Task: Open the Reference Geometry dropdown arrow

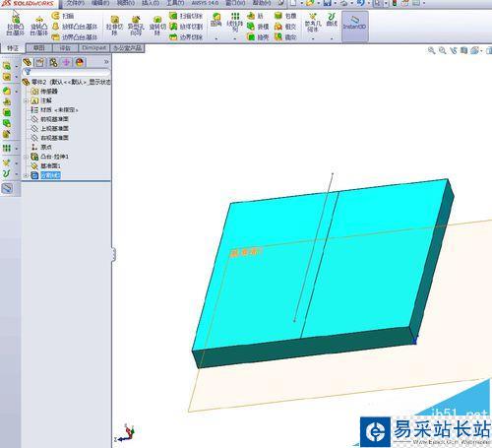Action: click(x=313, y=38)
